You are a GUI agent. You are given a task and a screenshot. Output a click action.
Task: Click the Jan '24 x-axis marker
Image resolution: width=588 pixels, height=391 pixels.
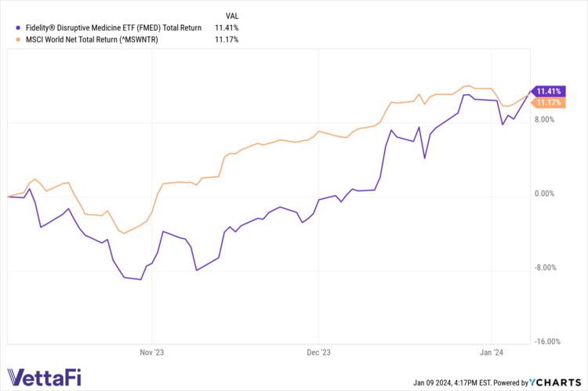[x=492, y=353]
